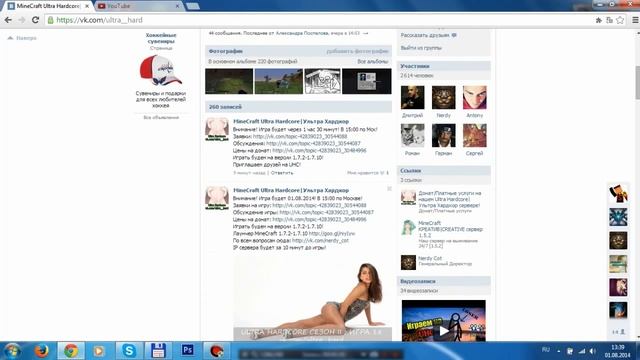
Task: Click the first post's group avatar
Action: click(217, 129)
